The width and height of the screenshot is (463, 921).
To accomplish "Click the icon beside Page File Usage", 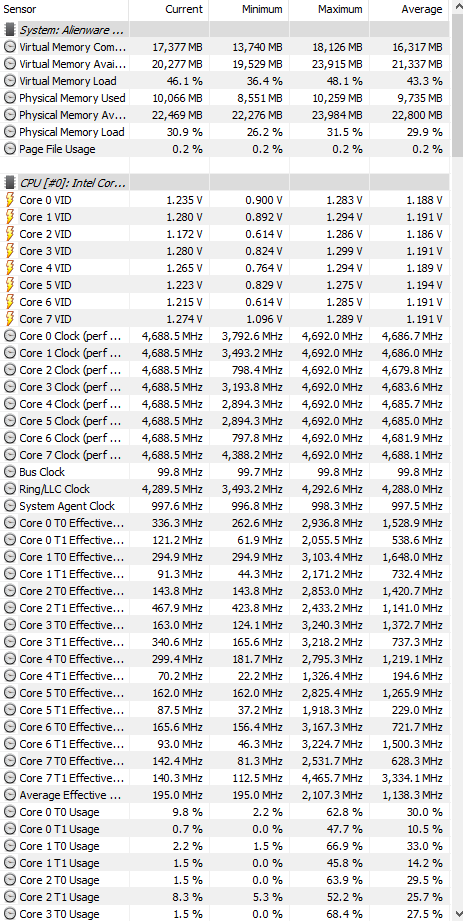I will click(9, 149).
